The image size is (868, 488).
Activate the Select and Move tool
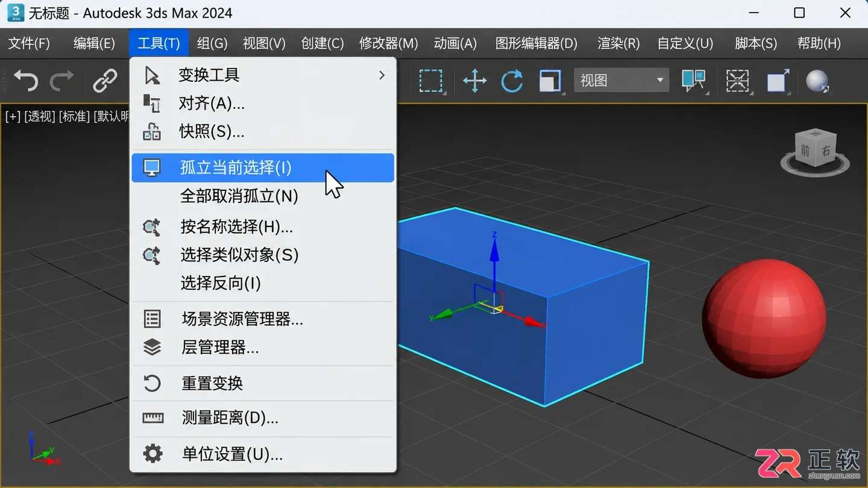click(474, 80)
